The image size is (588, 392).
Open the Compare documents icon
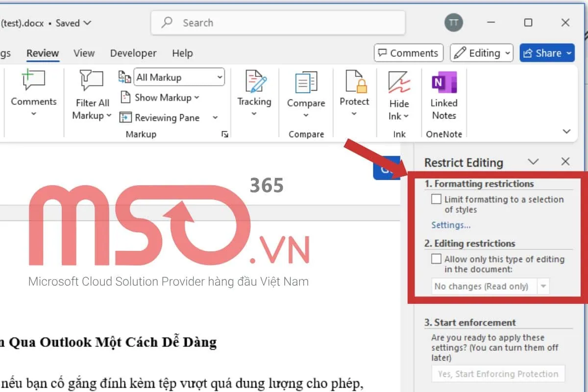(306, 82)
